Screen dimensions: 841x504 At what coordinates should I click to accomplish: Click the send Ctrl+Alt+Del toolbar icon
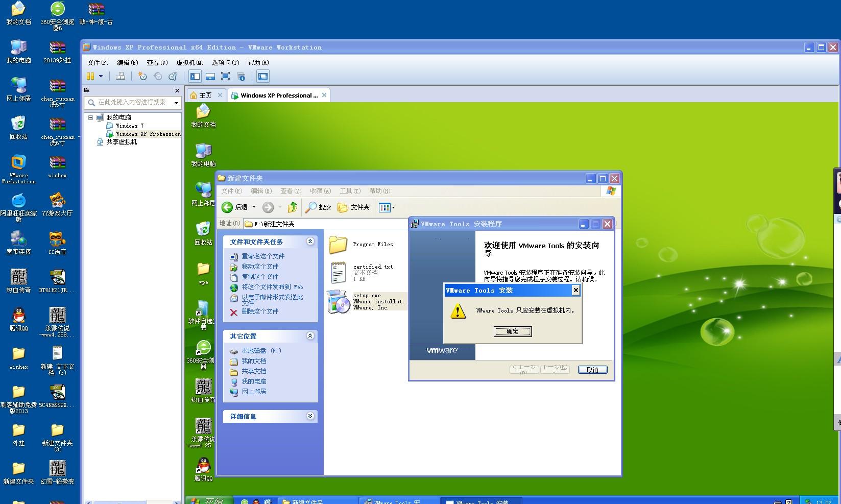coord(121,76)
